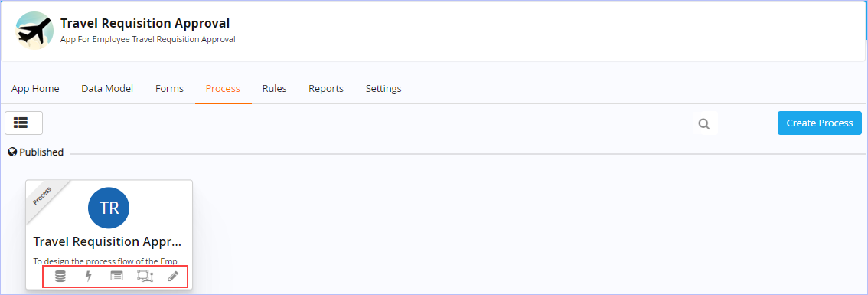Open the process flow designer icon
Viewport: 868px width, 295px height.
tap(145, 276)
